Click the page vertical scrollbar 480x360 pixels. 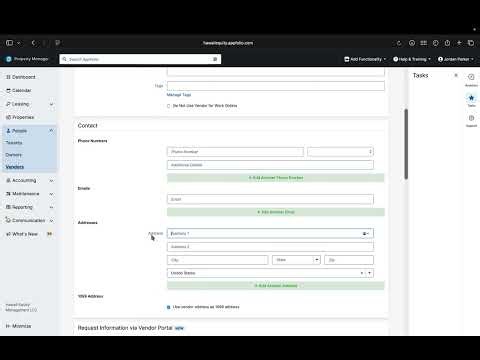tap(406, 144)
